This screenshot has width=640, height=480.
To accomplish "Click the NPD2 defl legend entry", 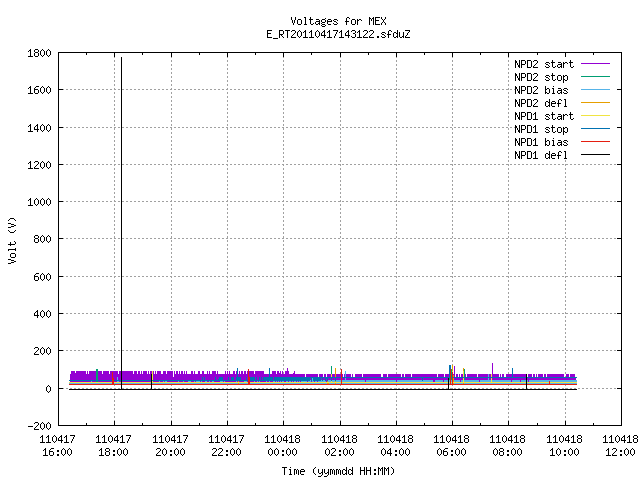I will [x=562, y=103].
